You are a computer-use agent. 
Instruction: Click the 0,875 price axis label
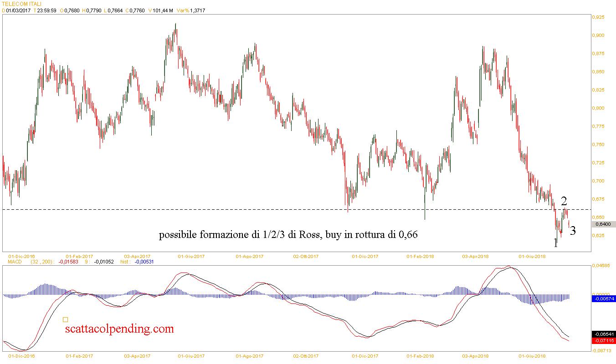tap(598, 54)
